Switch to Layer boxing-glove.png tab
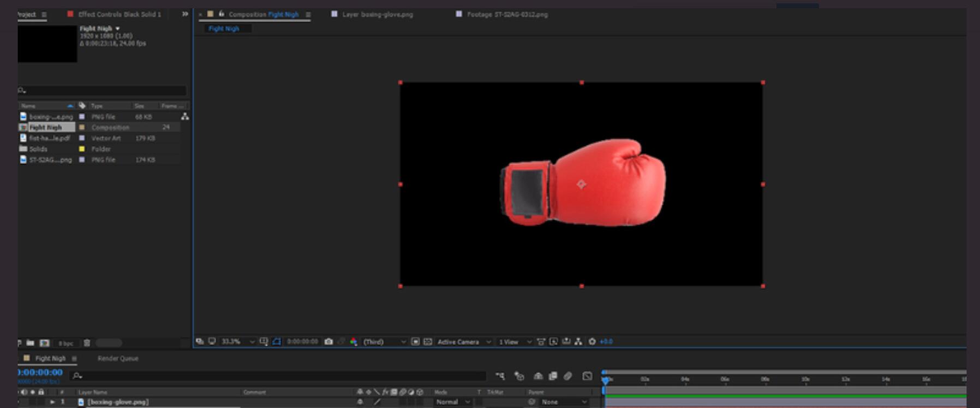 [378, 14]
